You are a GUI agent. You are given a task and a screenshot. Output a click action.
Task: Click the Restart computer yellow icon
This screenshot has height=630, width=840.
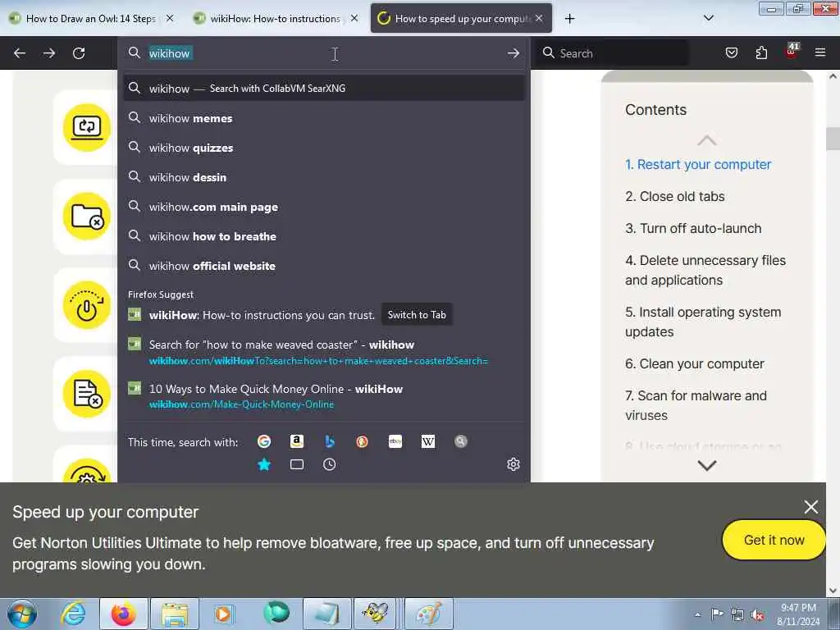click(x=87, y=127)
